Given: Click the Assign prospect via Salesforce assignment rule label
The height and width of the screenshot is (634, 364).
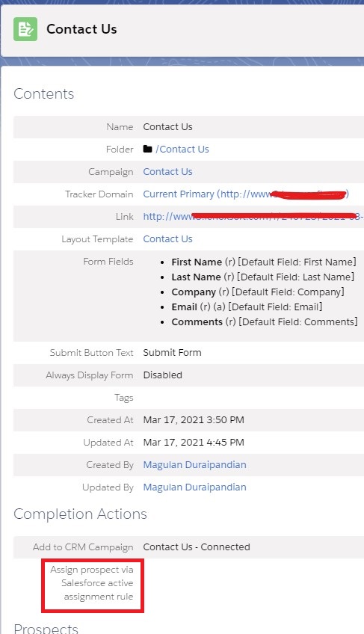Looking at the screenshot, I should coord(92,583).
